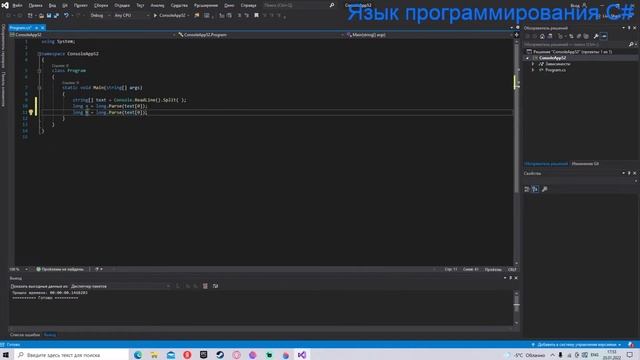
Task: Click the Clear All output icon
Action: point(205,286)
